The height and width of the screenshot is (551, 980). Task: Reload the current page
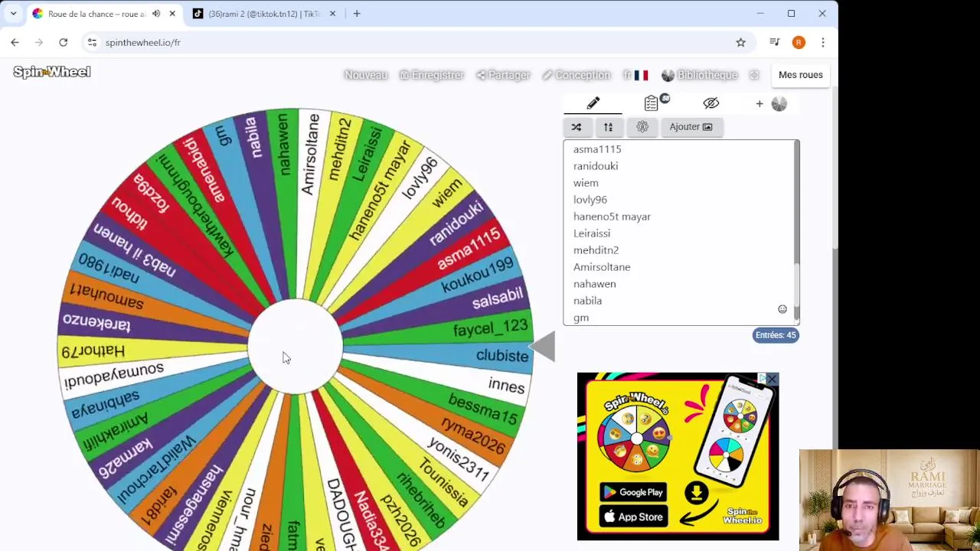(64, 43)
